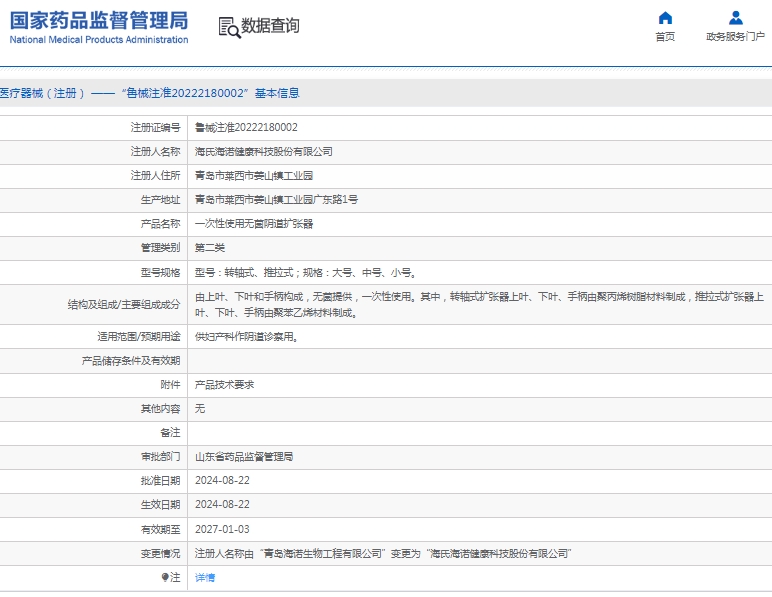Click the 数据查询 magnifier document icon
Screen dimensions: 772x597
point(229,27)
